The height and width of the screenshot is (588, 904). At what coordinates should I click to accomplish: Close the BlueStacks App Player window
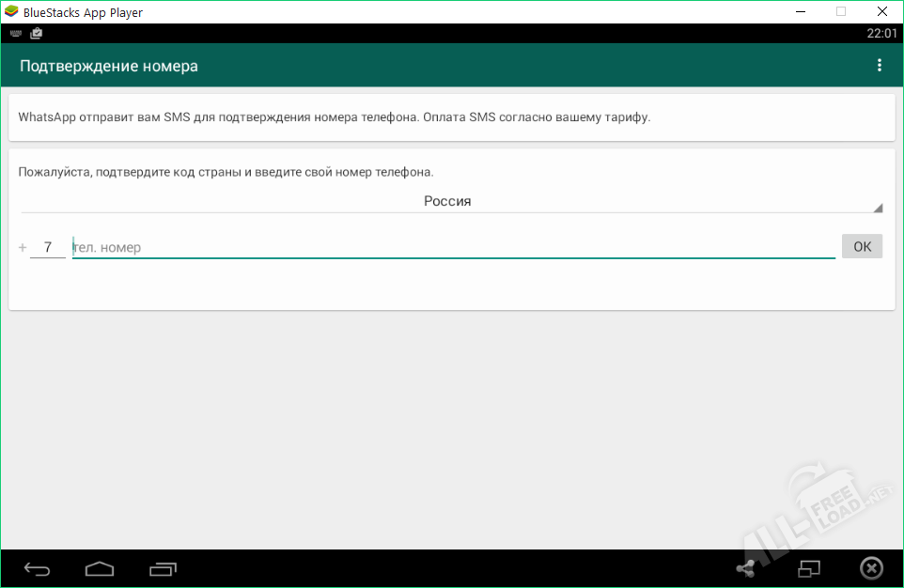[883, 12]
